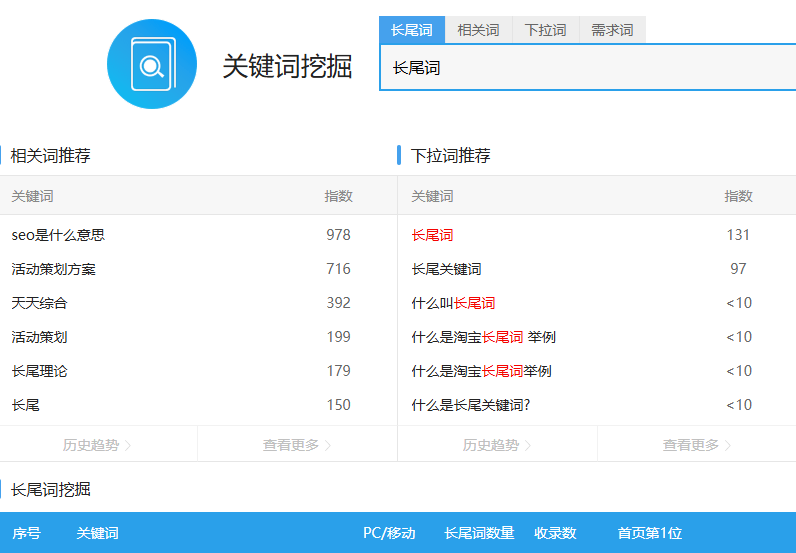Switch to the 长尾词 tab
The image size is (796, 553).
click(x=412, y=30)
